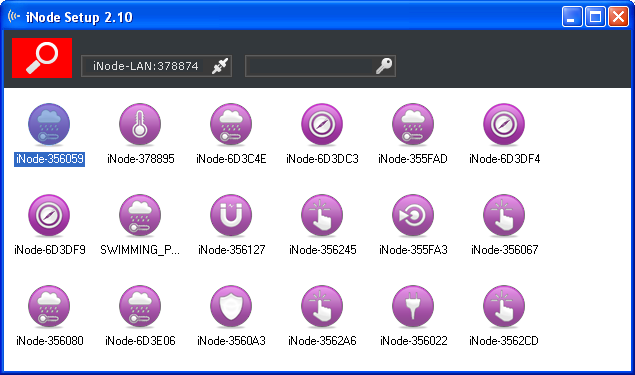
Task: Click the label text iNode-356067
Action: (x=505, y=250)
